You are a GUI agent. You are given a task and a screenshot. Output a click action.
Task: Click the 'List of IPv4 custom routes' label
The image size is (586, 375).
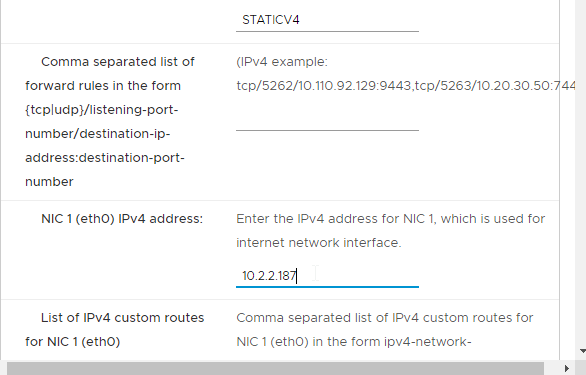click(x=123, y=318)
